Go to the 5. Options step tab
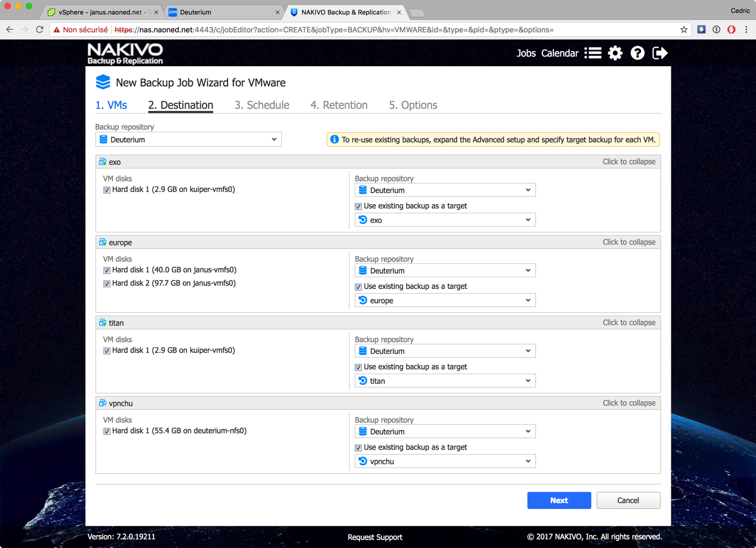The height and width of the screenshot is (548, 756). [413, 105]
